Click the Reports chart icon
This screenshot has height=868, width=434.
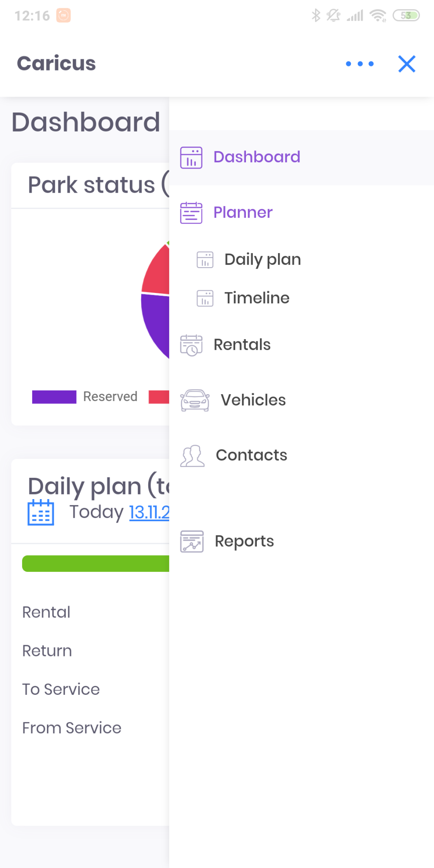tap(191, 541)
